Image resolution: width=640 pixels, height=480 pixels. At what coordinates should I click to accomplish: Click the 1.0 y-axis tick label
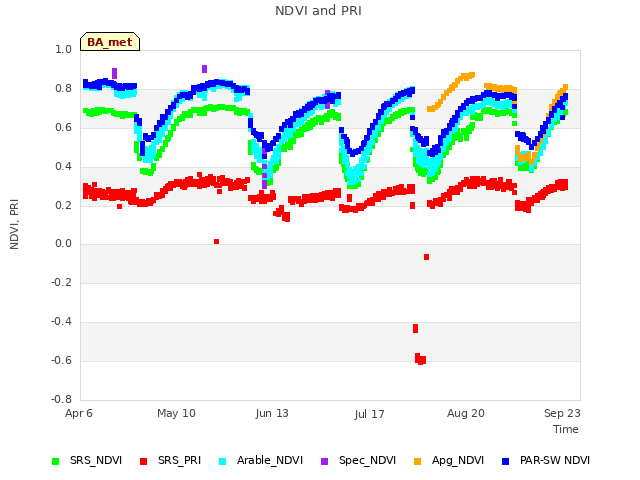coord(63,49)
